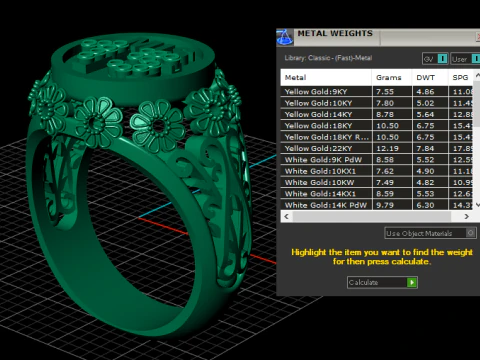Image resolution: width=480 pixels, height=360 pixels.
Task: Click the 7.55 grams value
Action: pos(385,92)
